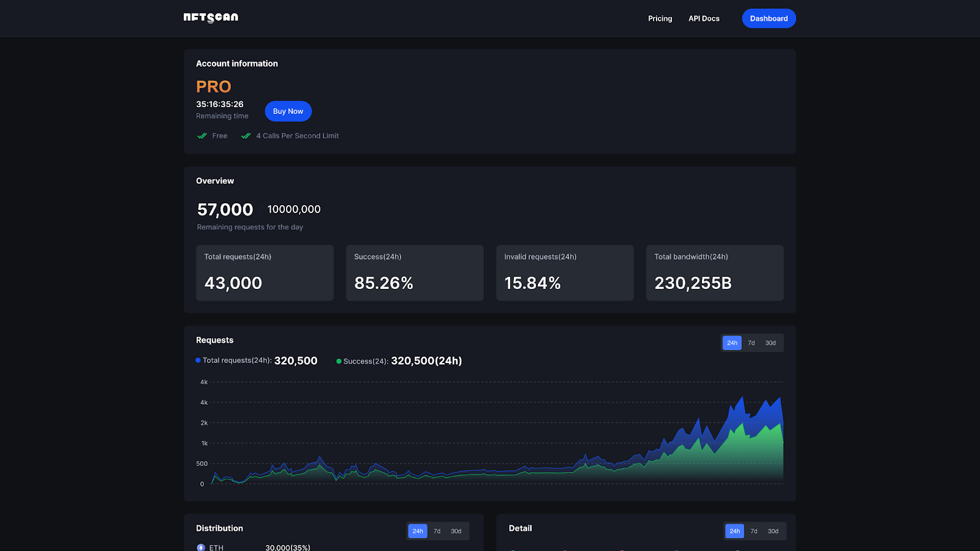Screen dimensions: 980x551
Task: Click the green Success legend dot
Action: tap(339, 361)
